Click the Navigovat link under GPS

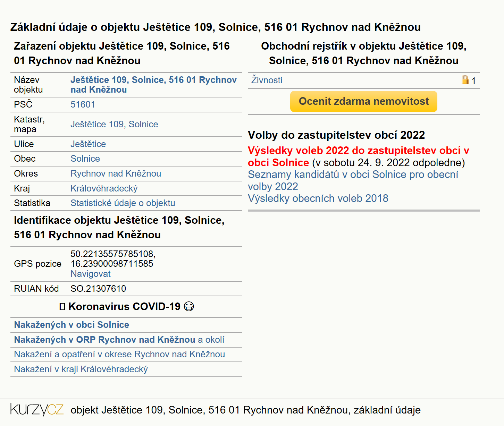point(90,274)
